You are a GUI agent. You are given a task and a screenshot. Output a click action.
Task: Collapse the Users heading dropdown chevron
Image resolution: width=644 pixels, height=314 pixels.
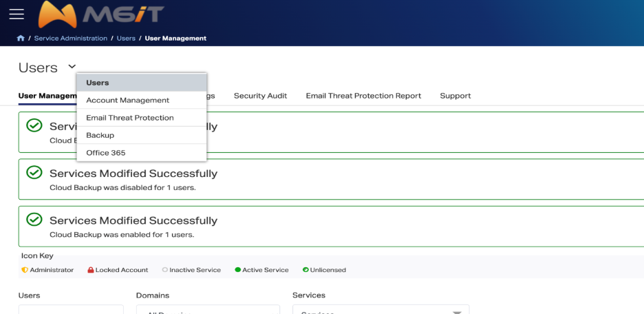pos(72,66)
